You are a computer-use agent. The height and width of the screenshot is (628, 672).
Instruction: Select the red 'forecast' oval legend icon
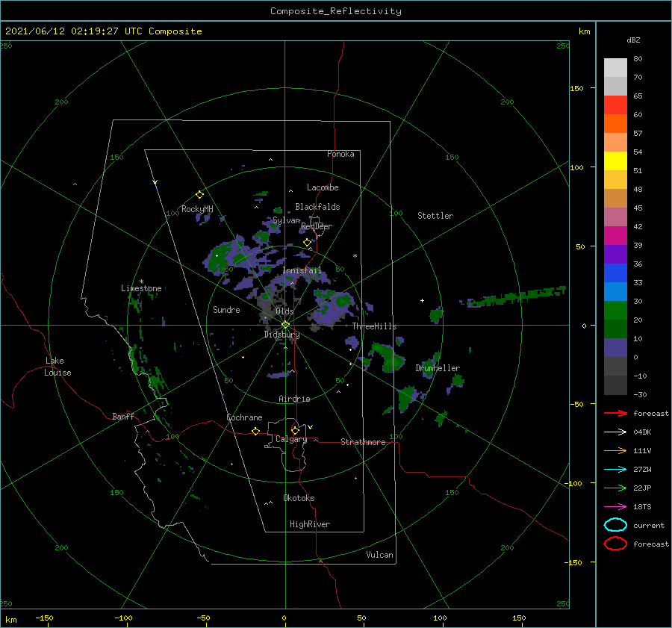(x=615, y=544)
